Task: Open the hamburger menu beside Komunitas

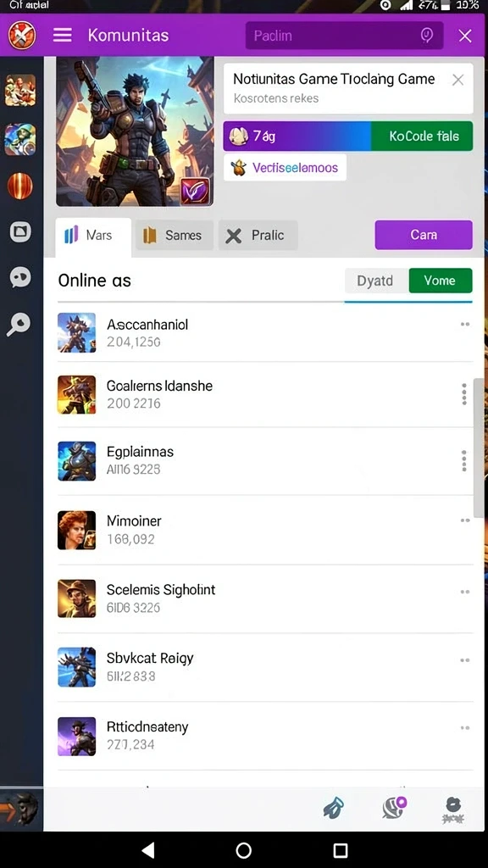Action: pyautogui.click(x=63, y=36)
